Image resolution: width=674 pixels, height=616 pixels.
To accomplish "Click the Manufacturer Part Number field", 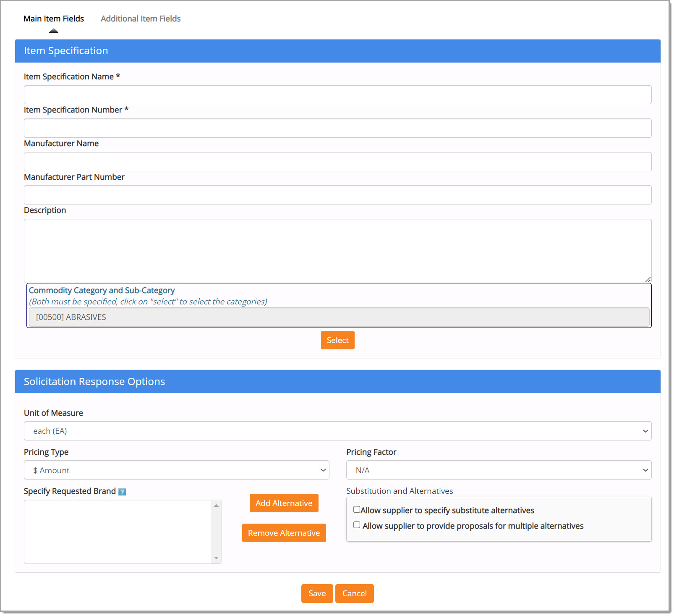I will 337,194.
